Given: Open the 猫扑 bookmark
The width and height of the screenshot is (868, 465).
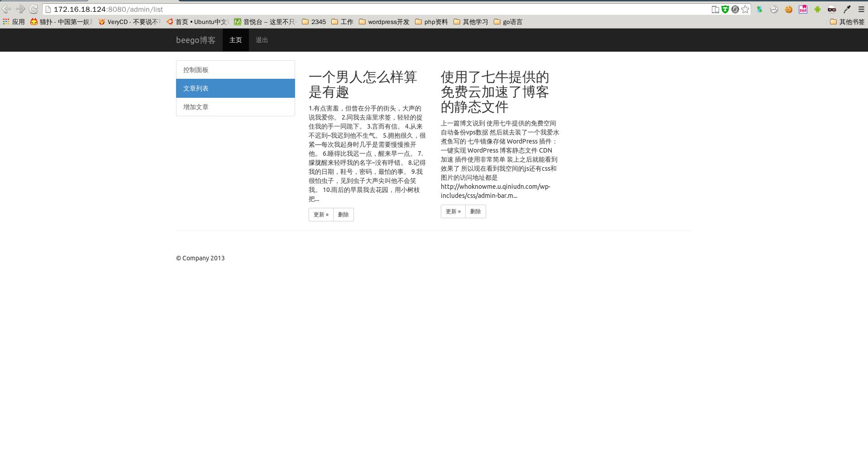Looking at the screenshot, I should pos(62,22).
